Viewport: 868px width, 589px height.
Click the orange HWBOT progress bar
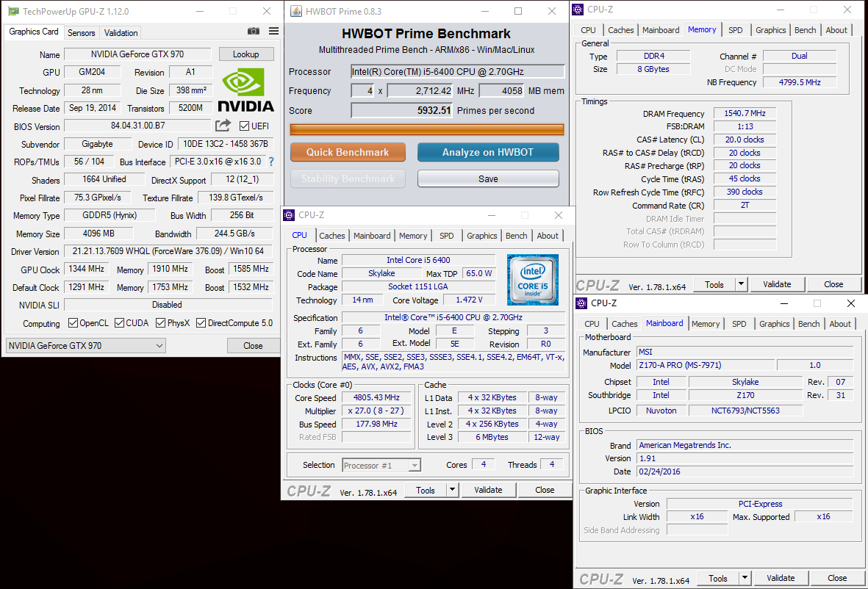(427, 129)
